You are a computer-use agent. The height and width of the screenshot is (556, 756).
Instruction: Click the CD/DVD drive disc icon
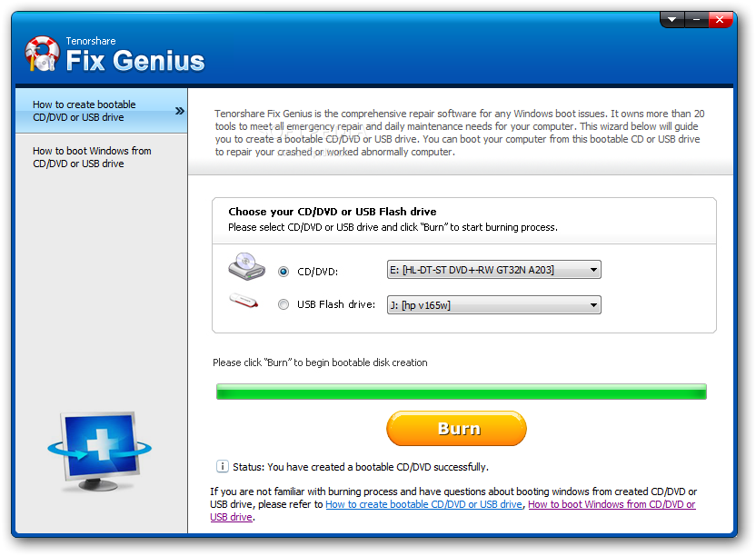[x=247, y=267]
